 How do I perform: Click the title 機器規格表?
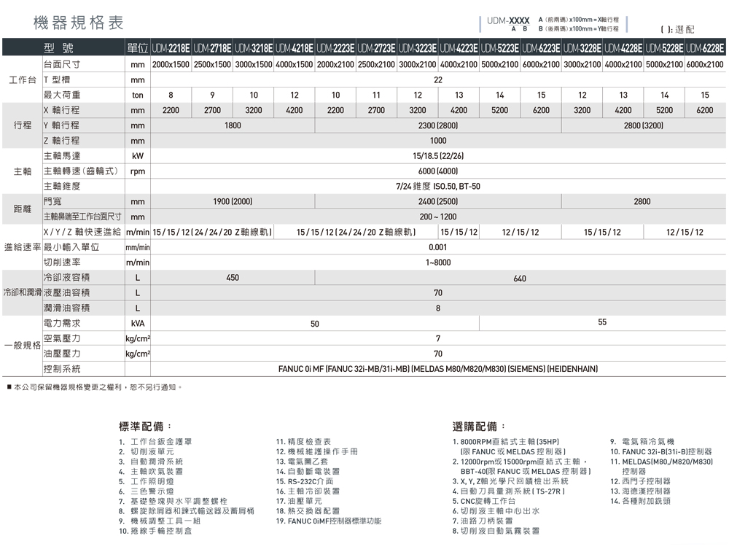[78, 23]
